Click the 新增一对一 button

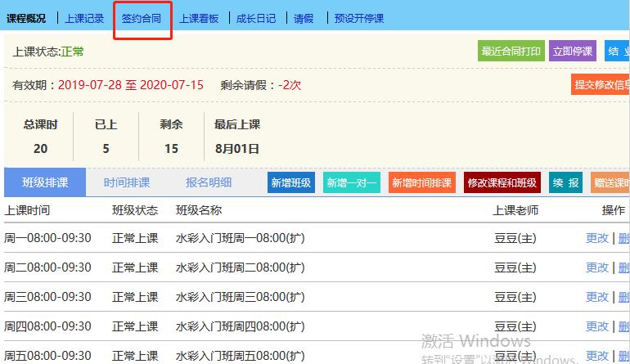351,182
